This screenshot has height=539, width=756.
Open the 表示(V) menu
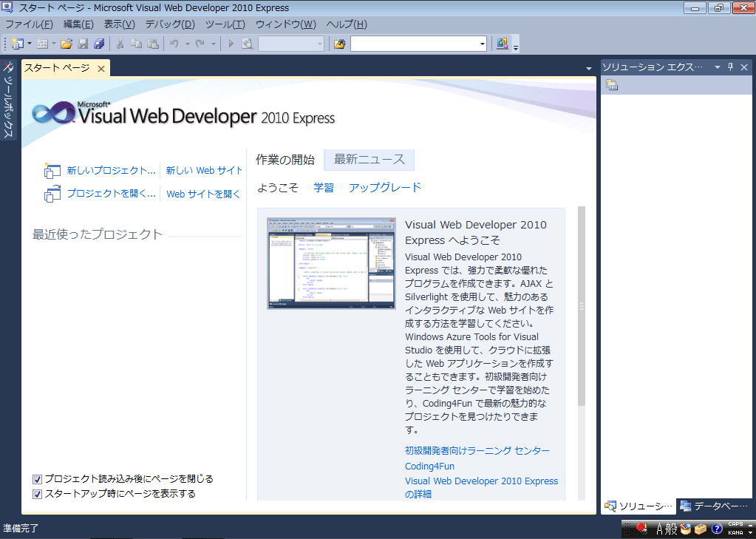pos(120,24)
